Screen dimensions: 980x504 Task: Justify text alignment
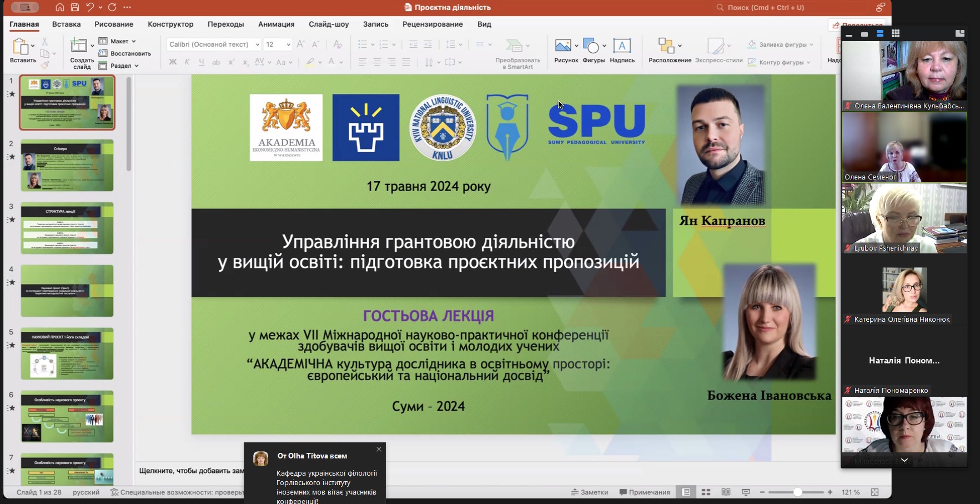point(406,62)
